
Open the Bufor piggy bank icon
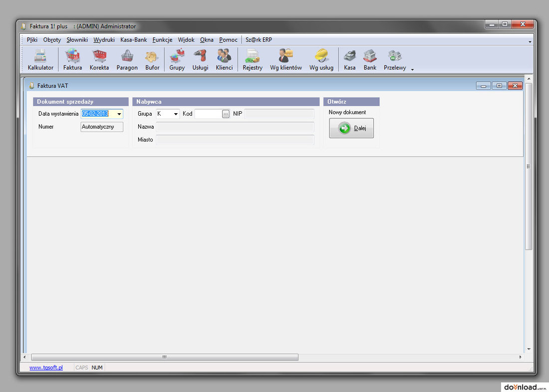click(152, 60)
